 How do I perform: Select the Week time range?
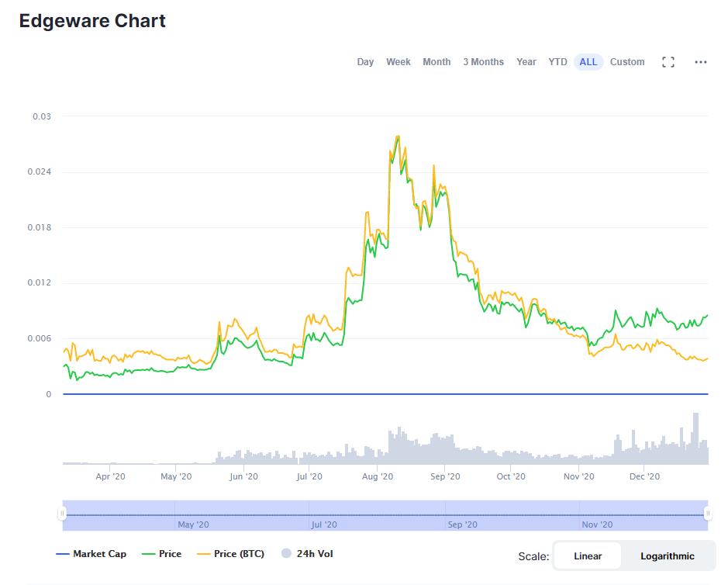click(x=398, y=62)
